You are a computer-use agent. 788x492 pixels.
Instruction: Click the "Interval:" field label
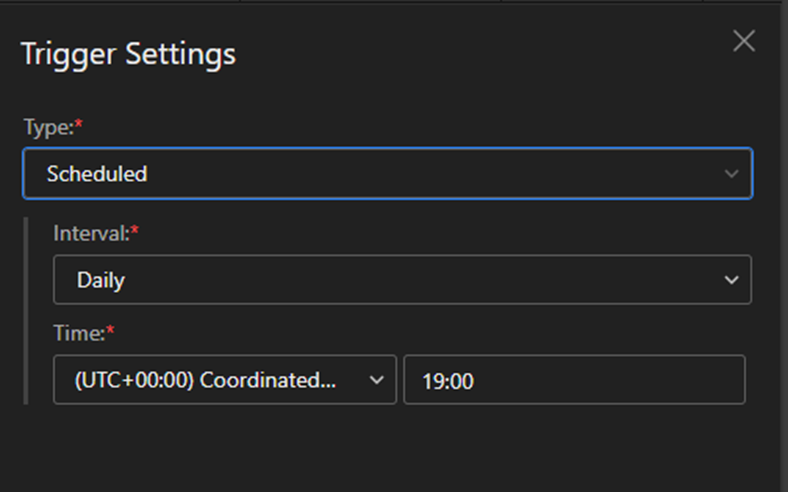coord(91,233)
